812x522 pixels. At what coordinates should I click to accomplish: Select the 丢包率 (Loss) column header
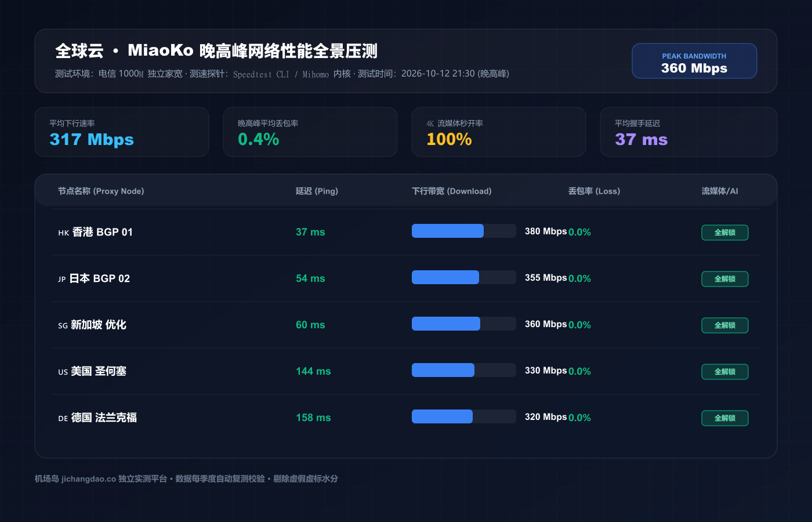pyautogui.click(x=594, y=191)
